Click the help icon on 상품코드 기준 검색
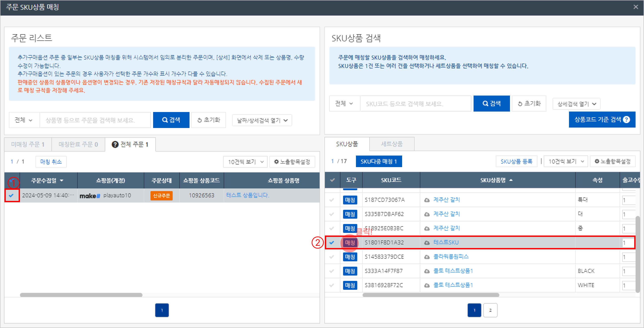Viewport: 644px width, 328px height. [626, 119]
